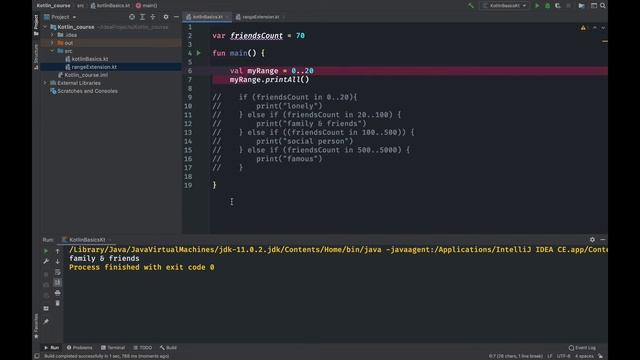
Task: Clear console with trash icon
Action: 58,303
